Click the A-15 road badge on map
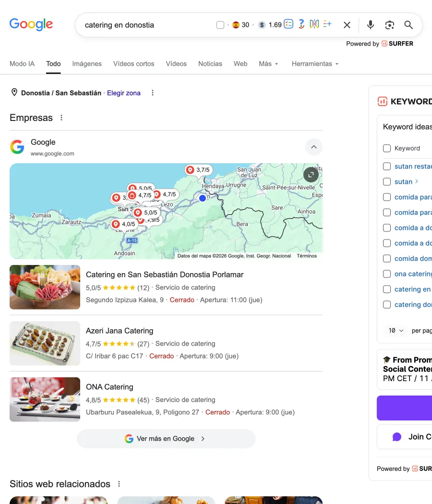 click(x=132, y=240)
